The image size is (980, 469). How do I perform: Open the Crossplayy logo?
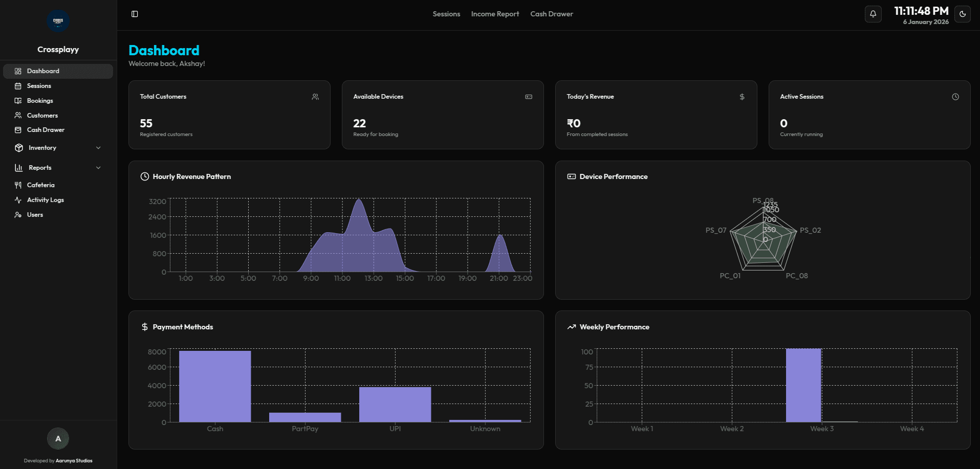(x=58, y=21)
